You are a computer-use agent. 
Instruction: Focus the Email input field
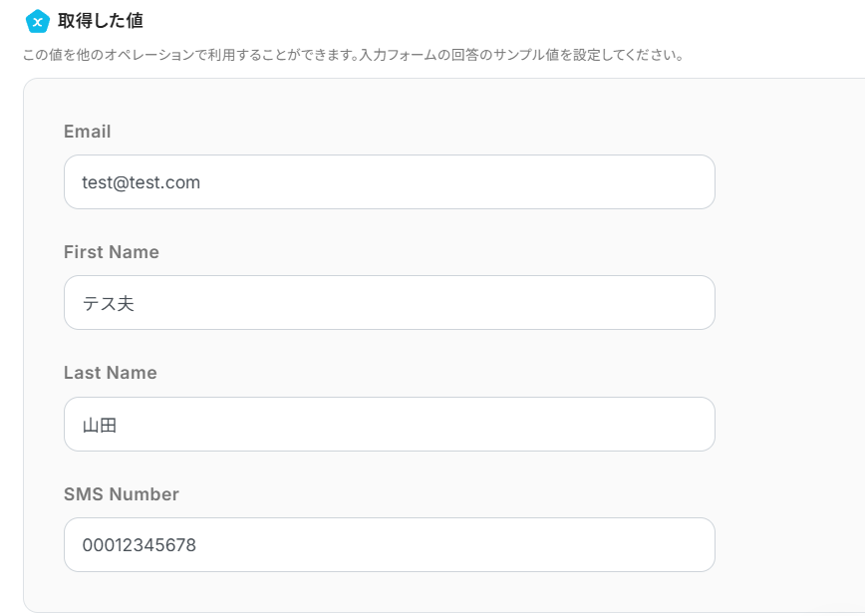coord(389,182)
